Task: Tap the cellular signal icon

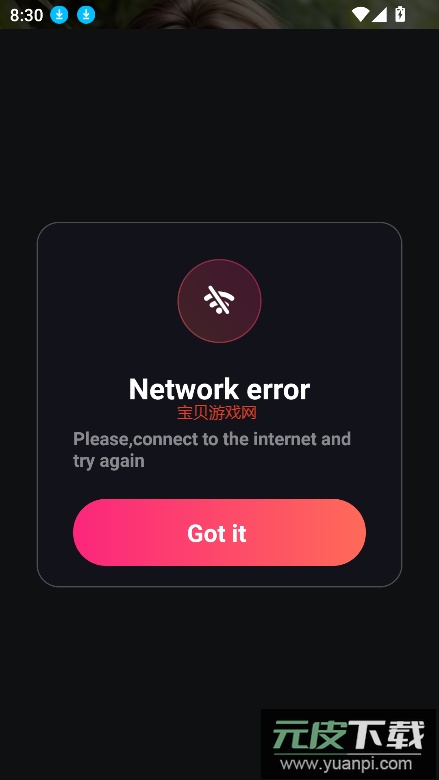Action: pyautogui.click(x=379, y=14)
